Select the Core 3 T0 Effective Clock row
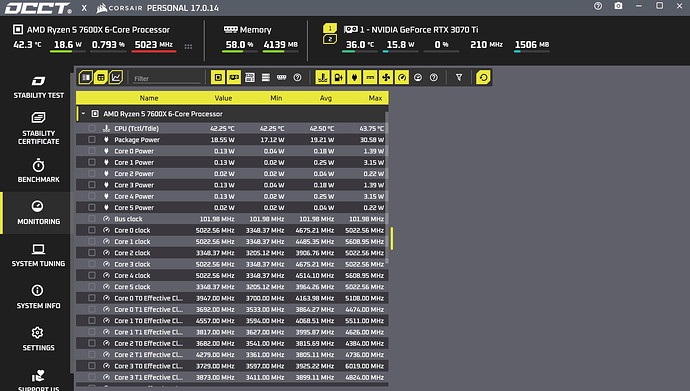This screenshot has height=391, width=690. [232, 366]
